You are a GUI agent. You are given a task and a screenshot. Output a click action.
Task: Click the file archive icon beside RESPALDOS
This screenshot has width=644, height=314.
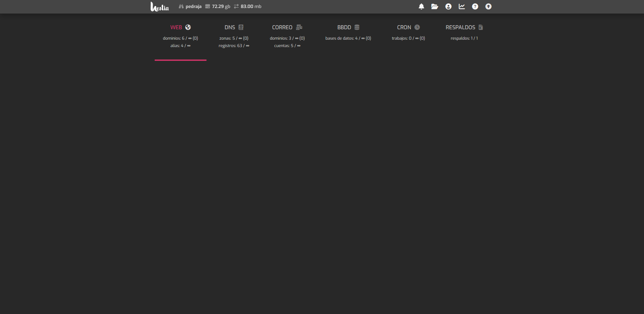[481, 27]
